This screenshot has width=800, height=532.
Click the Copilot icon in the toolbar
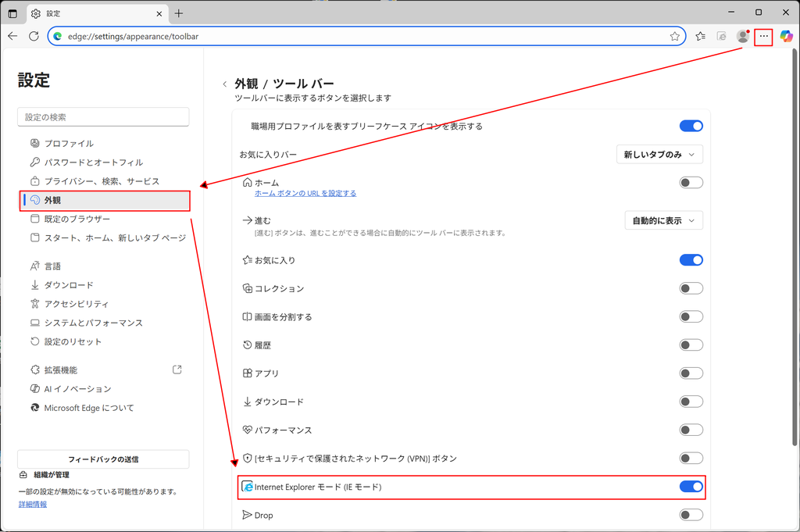pyautogui.click(x=786, y=36)
